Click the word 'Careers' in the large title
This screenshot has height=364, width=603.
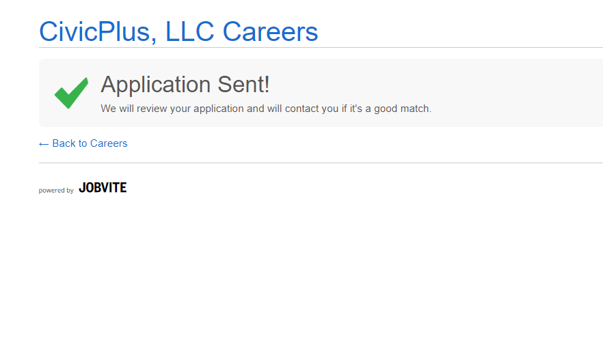coord(271,31)
